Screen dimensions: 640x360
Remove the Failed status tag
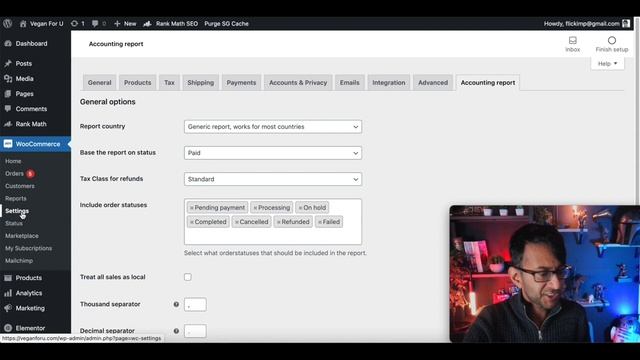point(320,222)
